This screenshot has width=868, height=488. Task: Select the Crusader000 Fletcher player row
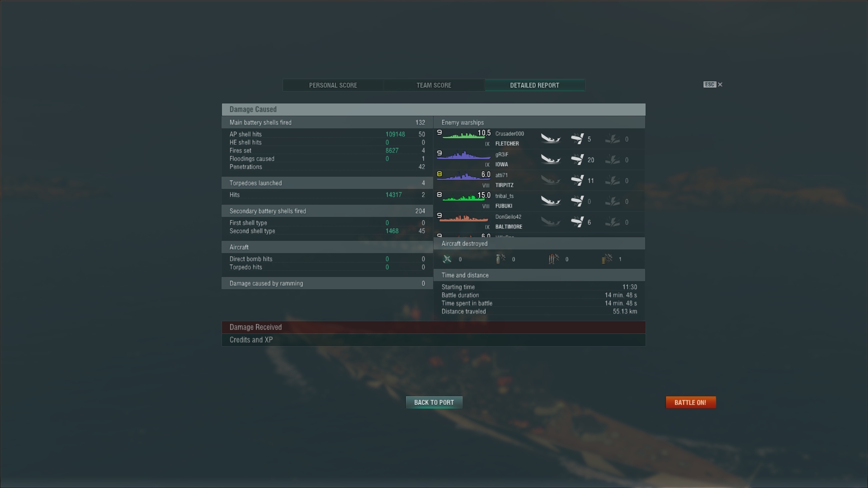pyautogui.click(x=539, y=139)
